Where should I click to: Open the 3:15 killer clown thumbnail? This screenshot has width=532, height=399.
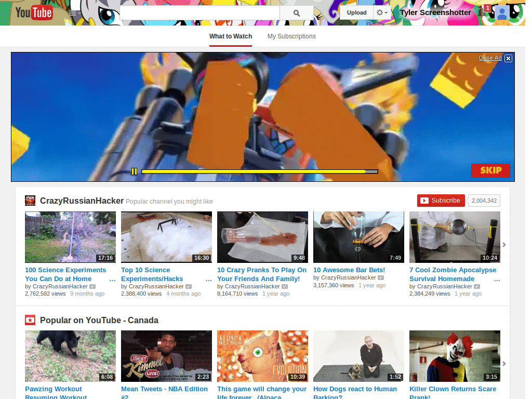pyautogui.click(x=455, y=356)
